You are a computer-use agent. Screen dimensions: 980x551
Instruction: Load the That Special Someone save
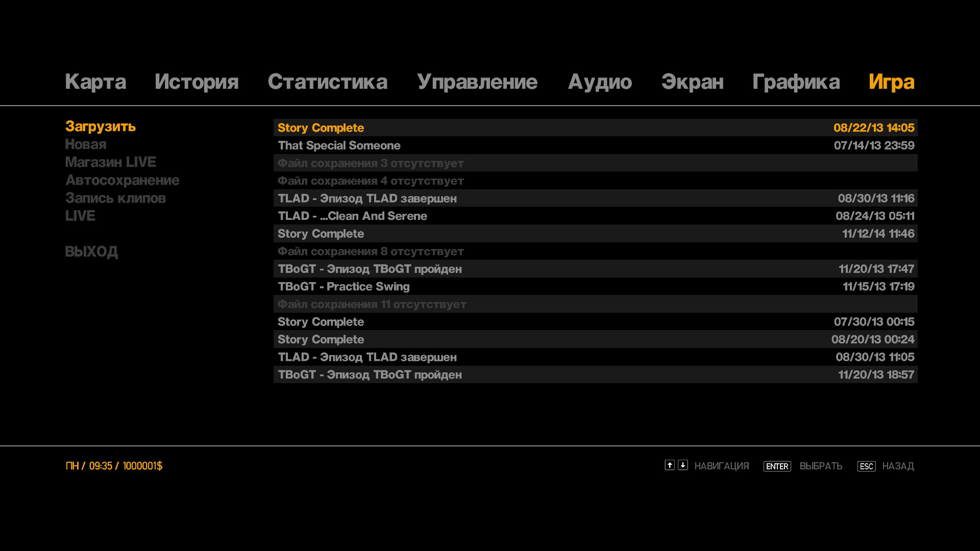click(339, 145)
